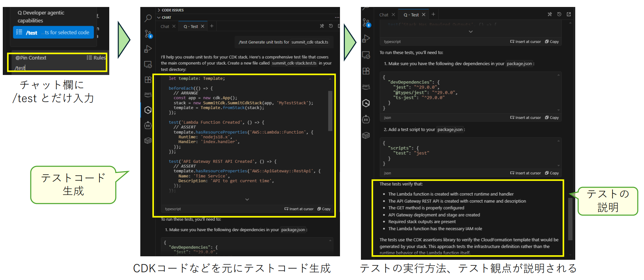Close the Q - Test tab in the middle screenshot

click(x=202, y=27)
